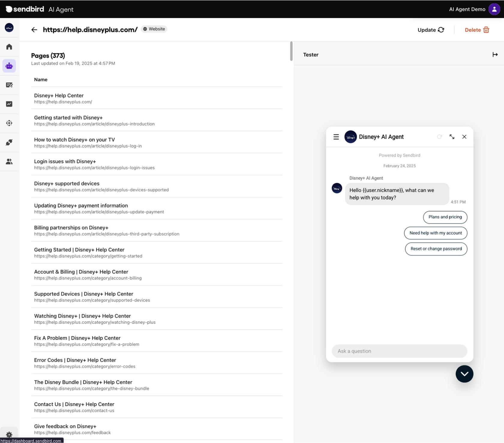Click the settings gear icon
This screenshot has height=443, width=504.
(x=9, y=435)
